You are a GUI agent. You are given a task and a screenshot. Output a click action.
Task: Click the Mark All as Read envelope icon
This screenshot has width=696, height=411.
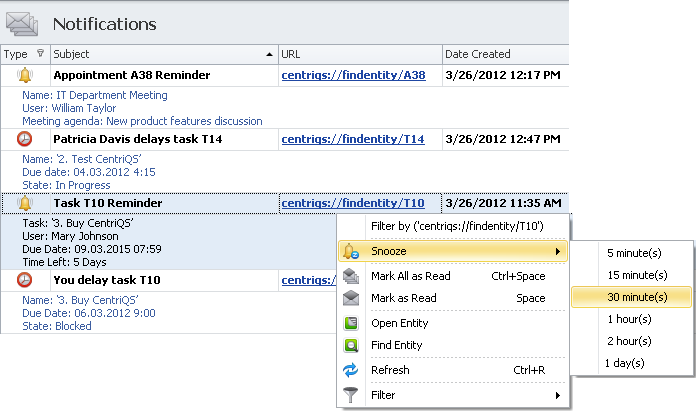[x=351, y=275]
